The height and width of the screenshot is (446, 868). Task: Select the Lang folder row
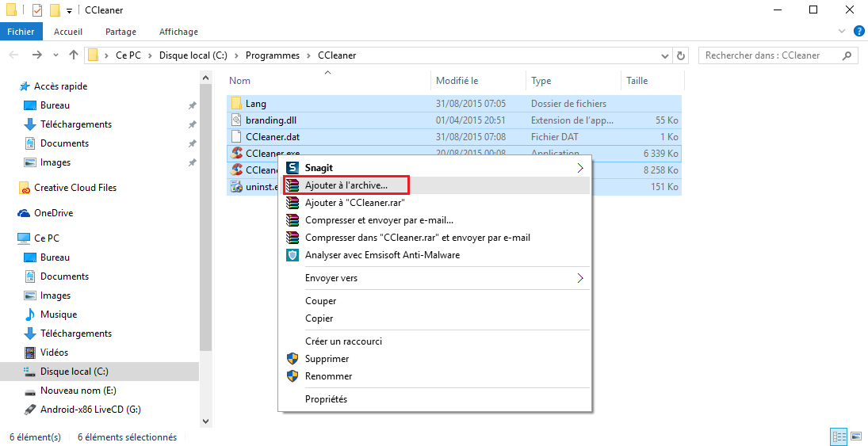(x=454, y=104)
